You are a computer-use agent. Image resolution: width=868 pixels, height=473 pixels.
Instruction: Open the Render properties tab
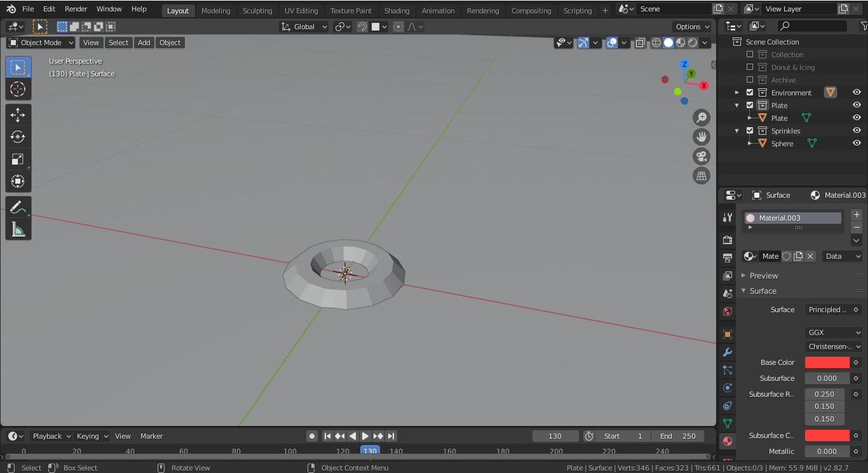click(x=728, y=240)
